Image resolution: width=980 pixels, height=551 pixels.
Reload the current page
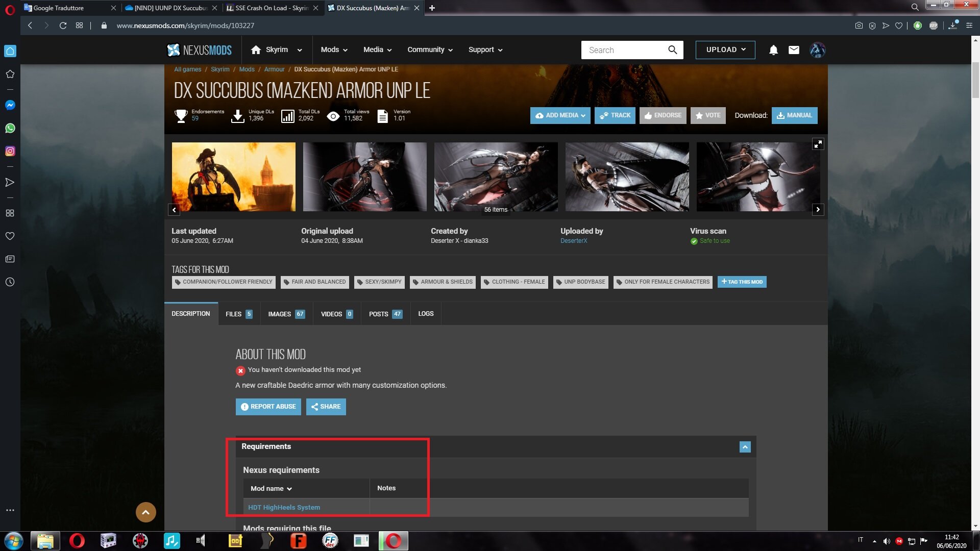click(x=63, y=26)
